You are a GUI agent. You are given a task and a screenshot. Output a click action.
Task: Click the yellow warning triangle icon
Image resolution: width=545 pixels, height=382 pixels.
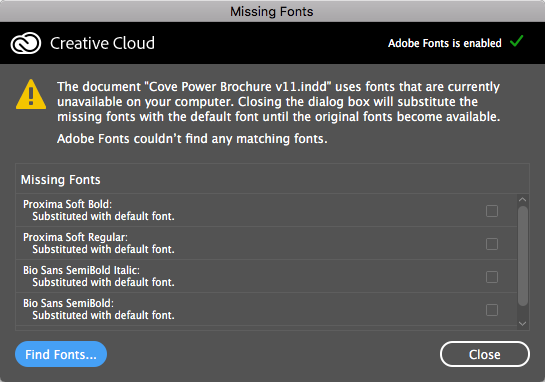(31, 95)
